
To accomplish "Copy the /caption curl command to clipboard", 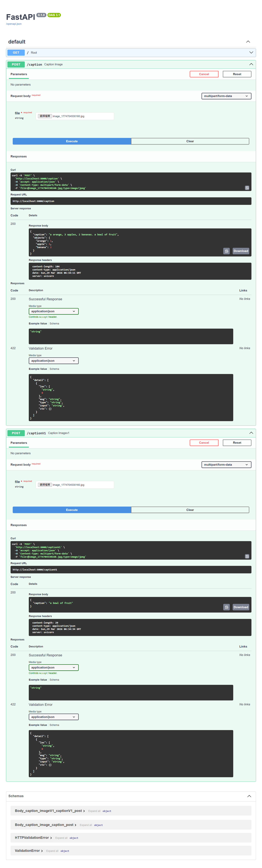I will (x=247, y=188).
